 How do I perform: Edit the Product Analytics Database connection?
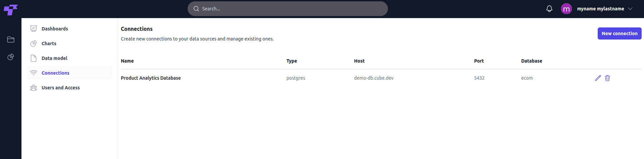pyautogui.click(x=598, y=78)
